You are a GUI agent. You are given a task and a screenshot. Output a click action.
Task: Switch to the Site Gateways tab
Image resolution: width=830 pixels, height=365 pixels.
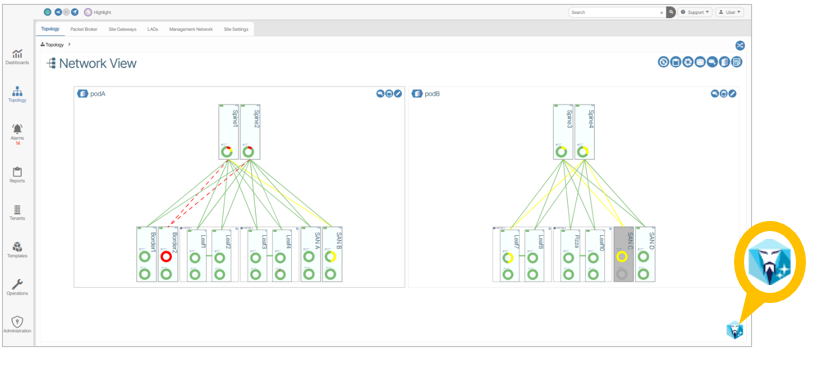point(122,30)
